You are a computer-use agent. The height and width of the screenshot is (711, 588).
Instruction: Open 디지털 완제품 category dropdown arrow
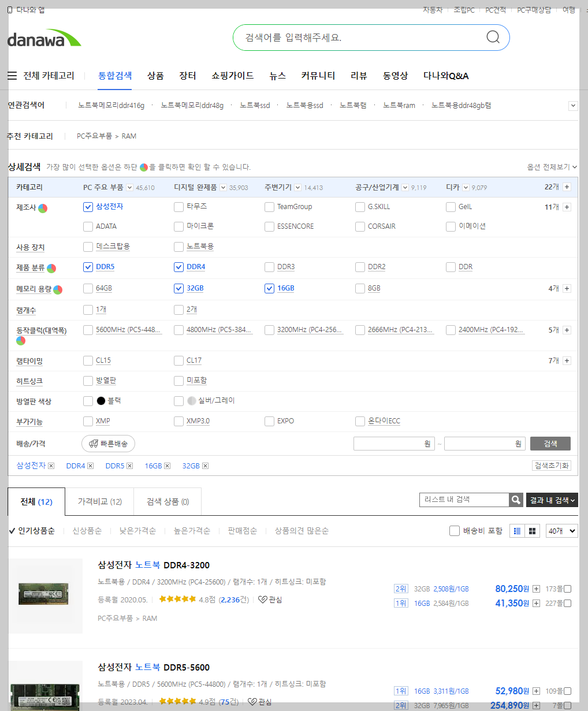(223, 187)
